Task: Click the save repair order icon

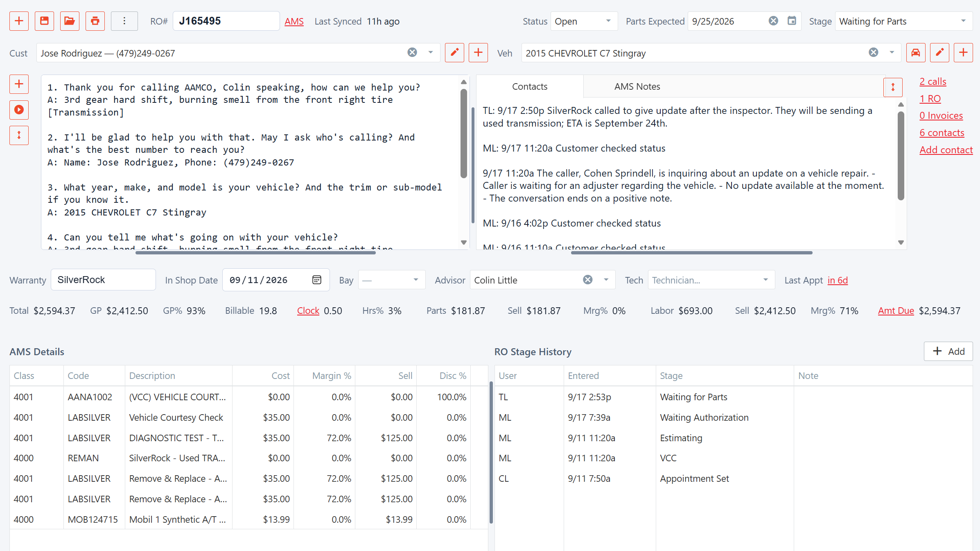Action: click(x=44, y=21)
